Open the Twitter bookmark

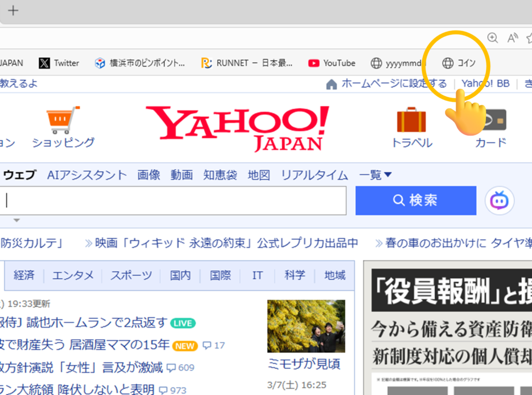[x=59, y=63]
